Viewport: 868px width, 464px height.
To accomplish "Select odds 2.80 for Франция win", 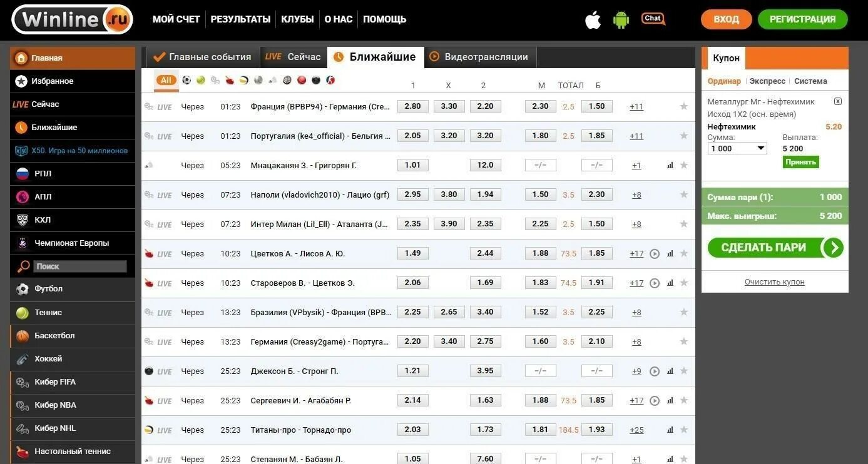I will (413, 106).
